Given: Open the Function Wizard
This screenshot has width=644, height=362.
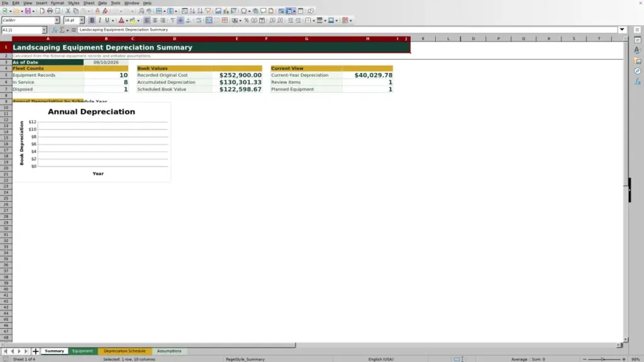Looking at the screenshot, I should (x=55, y=30).
